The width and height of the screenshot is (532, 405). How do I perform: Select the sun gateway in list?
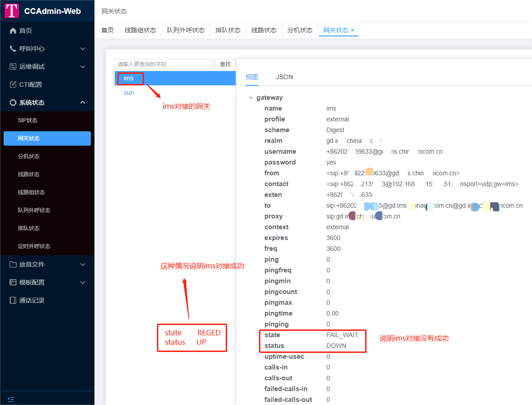coord(129,93)
